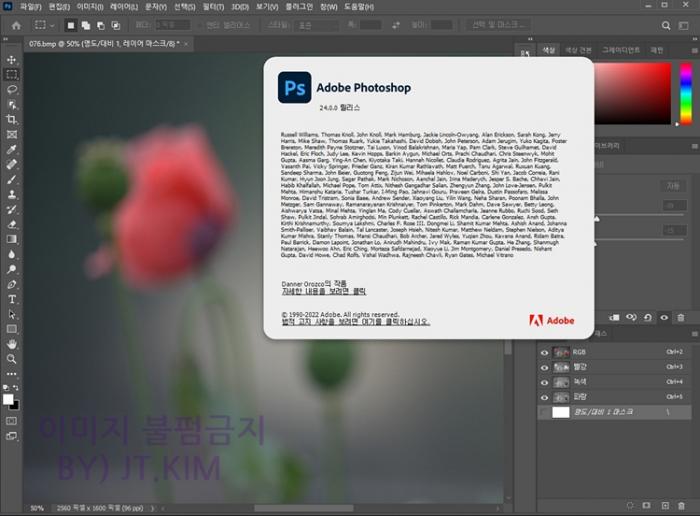Select the Eyedropper tool
The width and height of the screenshot is (700, 516).
(12, 150)
